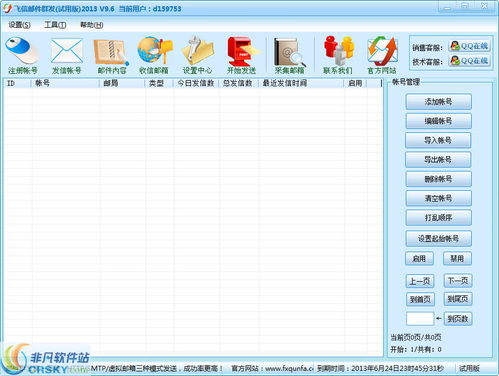
Task: Jump to last page with 到尾页
Action: coord(458,299)
